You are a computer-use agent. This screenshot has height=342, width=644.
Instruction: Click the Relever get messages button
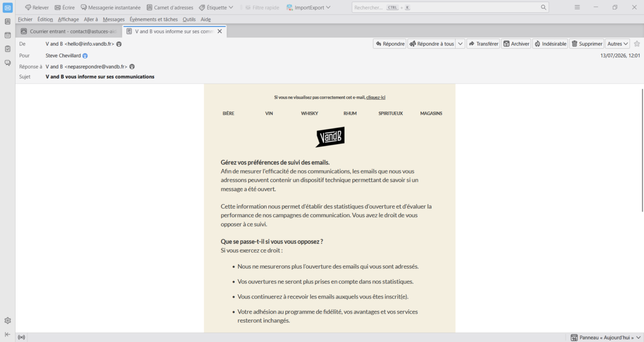(36, 8)
